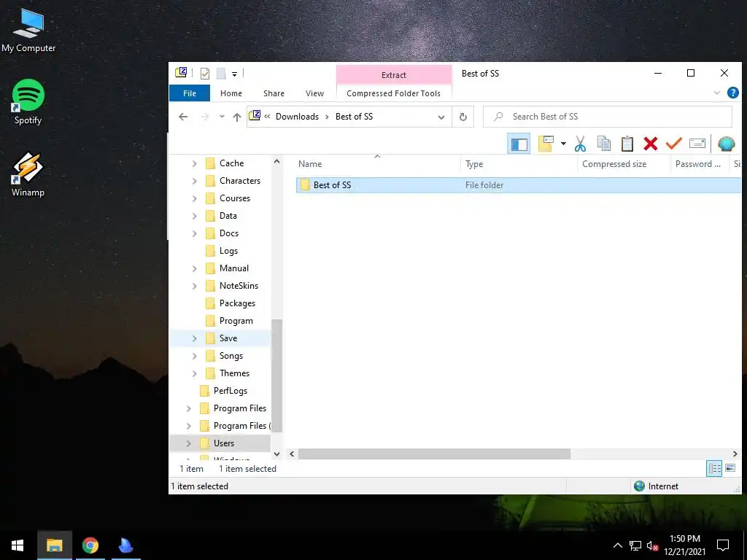
Task: Click the blue Help question mark icon
Action: [732, 93]
